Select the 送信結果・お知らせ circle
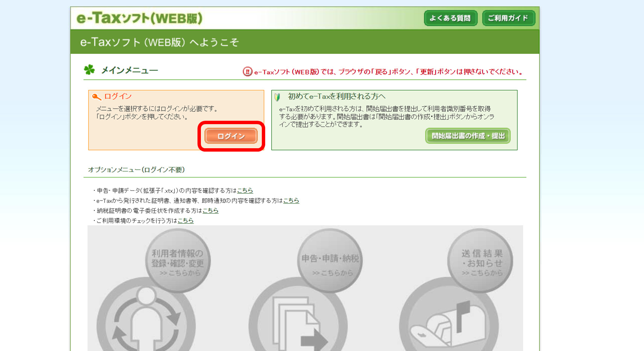The image size is (644, 351). [x=481, y=261]
